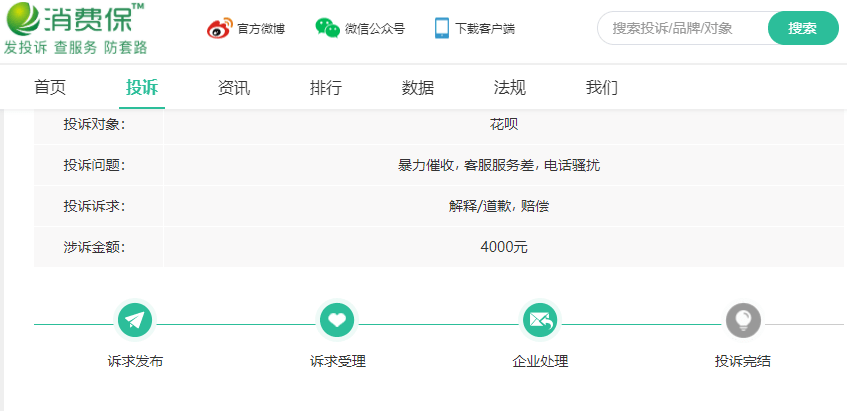
Task: Click the 消费保 green logo
Action: (75, 17)
